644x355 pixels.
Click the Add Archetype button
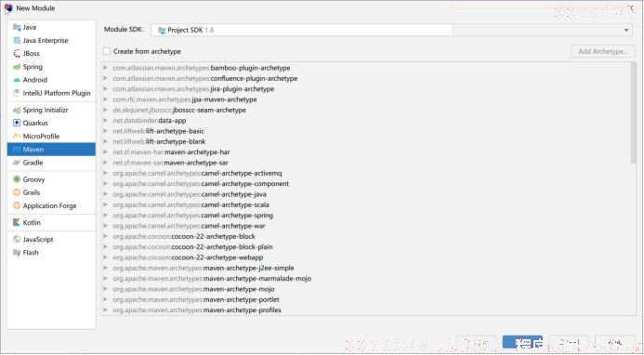click(602, 51)
